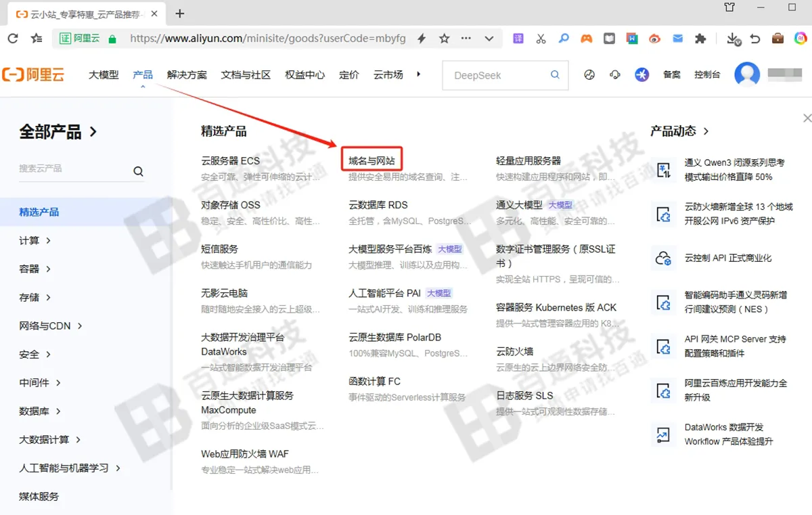Open the 云市场 nav menu item
This screenshot has width=812, height=515.
(388, 74)
